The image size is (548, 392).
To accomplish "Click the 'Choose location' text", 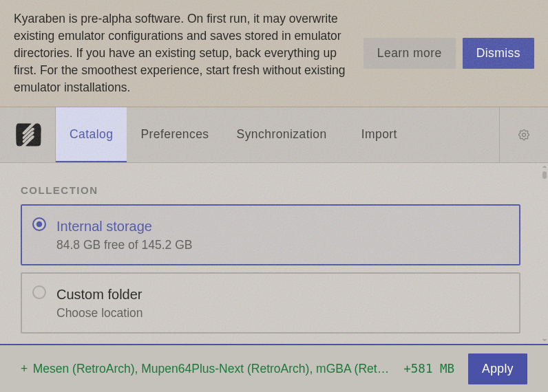I will click(x=100, y=313).
